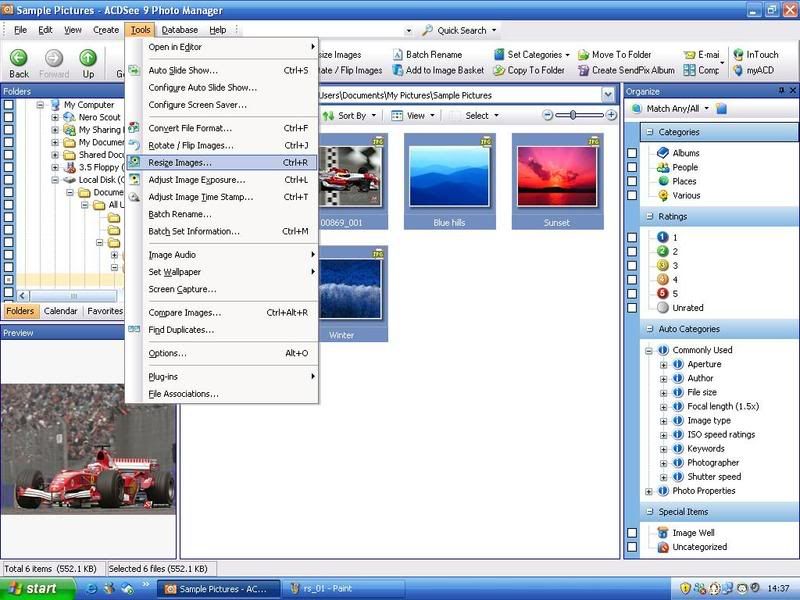The height and width of the screenshot is (600, 800).
Task: Expand the Author auto category
Action: [x=663, y=379]
